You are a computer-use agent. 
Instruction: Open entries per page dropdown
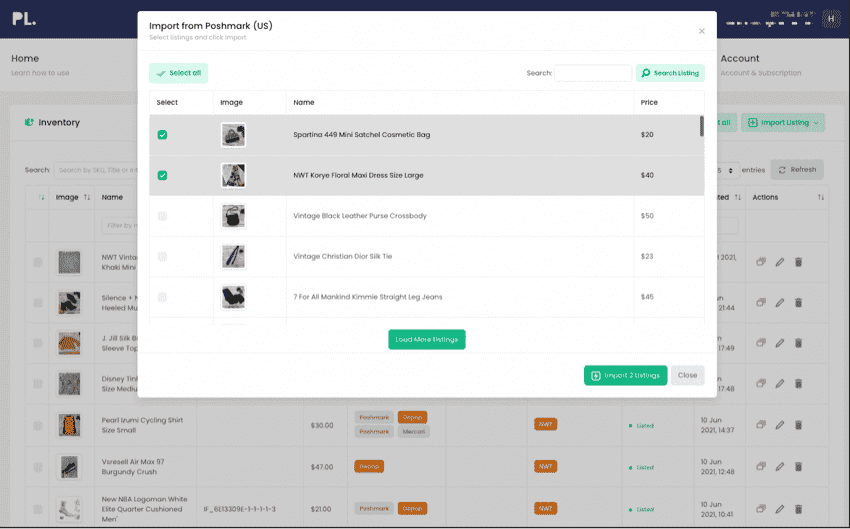coord(727,170)
